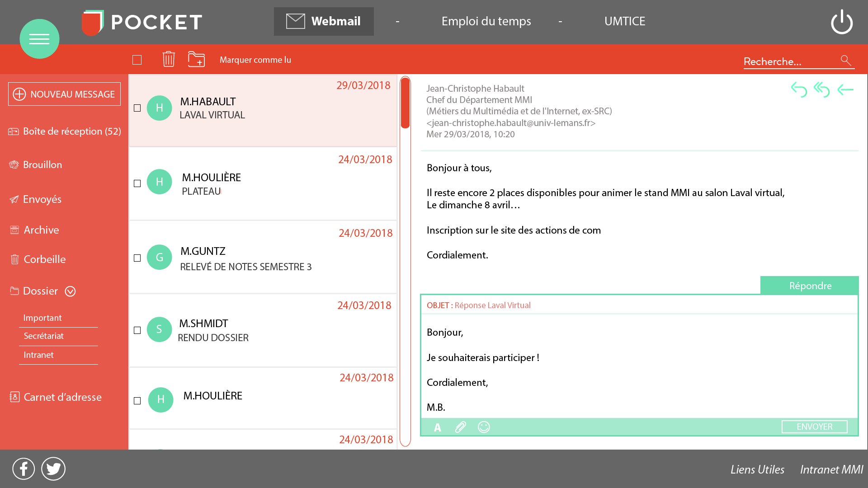The height and width of the screenshot is (488, 868).
Task: Click the Corbeille trash icon in sidebar
Action: pos(14,259)
